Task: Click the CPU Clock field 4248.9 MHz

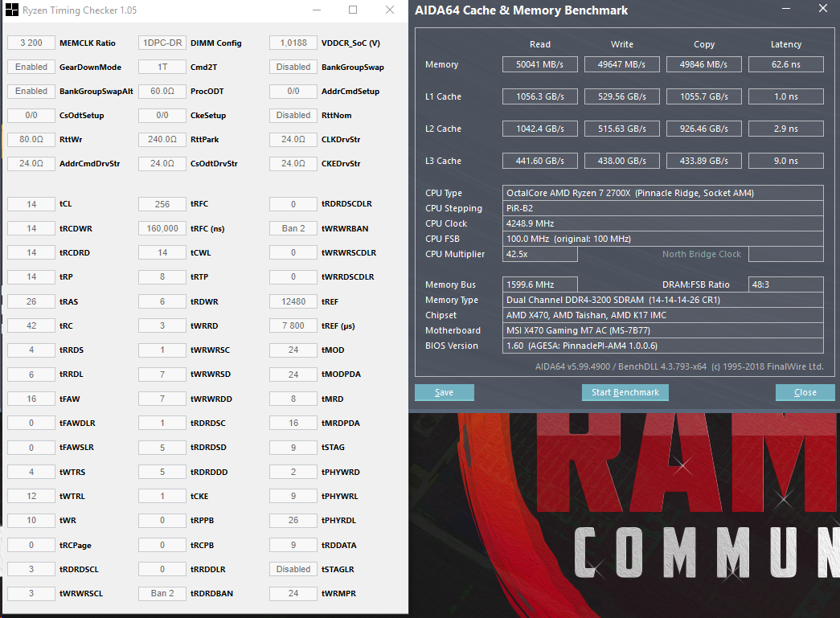Action: tap(662, 223)
